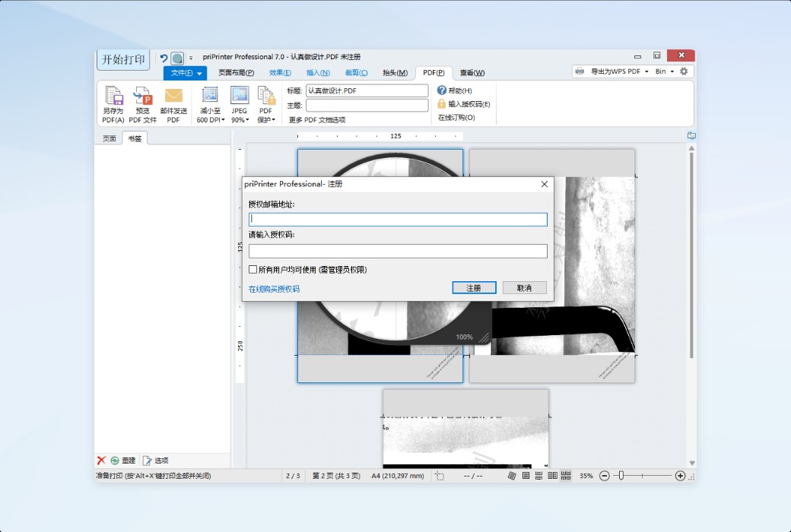Select the third page thumbnail at the bottom
Screen dimensions: 791x532
click(x=465, y=428)
